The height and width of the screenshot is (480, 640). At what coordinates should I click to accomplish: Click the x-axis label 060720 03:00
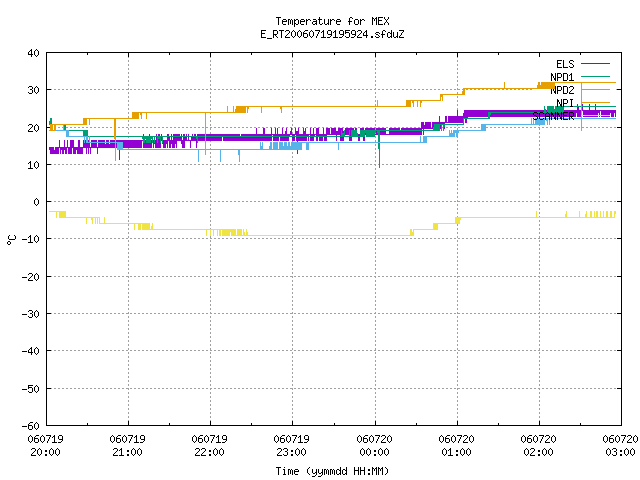620,445
